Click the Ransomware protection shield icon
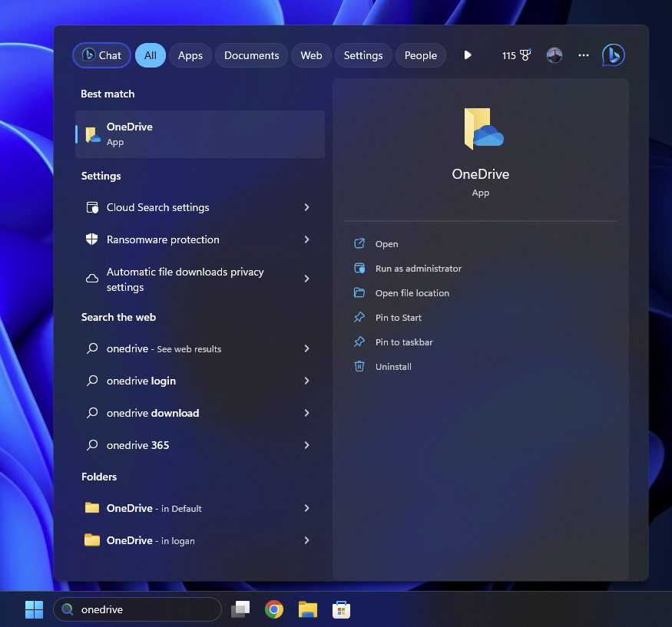The image size is (672, 627). coord(91,239)
